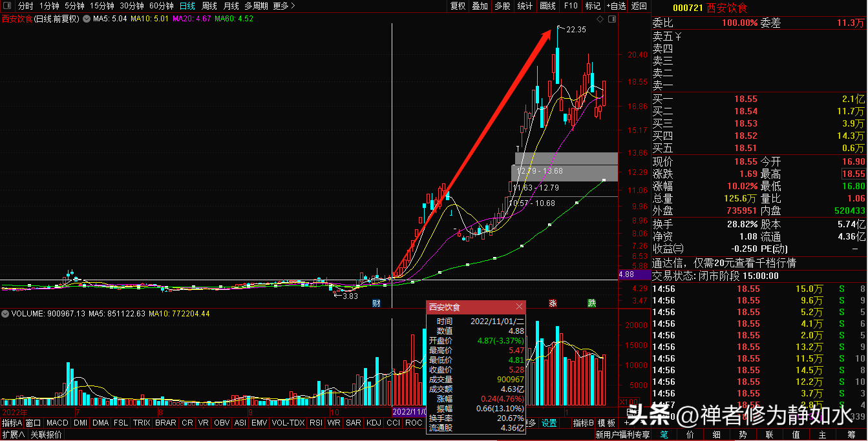Select the RSI indicator tab
The image size is (868, 441).
(316, 423)
